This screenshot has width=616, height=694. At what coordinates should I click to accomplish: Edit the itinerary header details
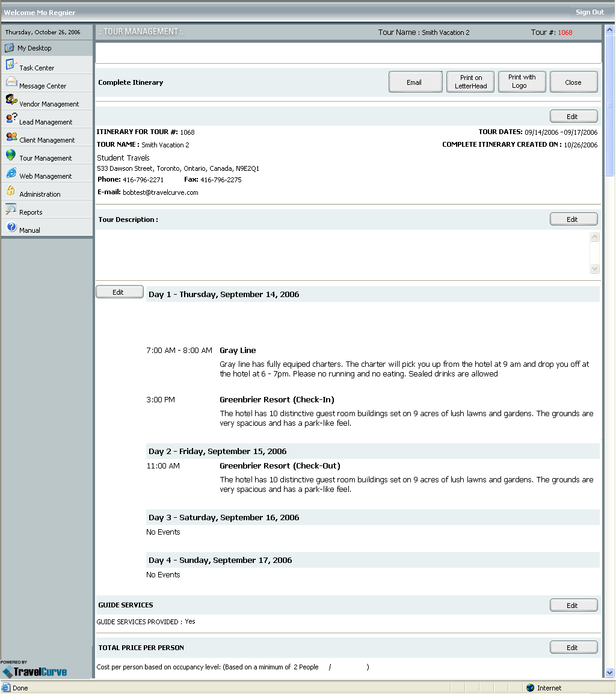pos(573,117)
